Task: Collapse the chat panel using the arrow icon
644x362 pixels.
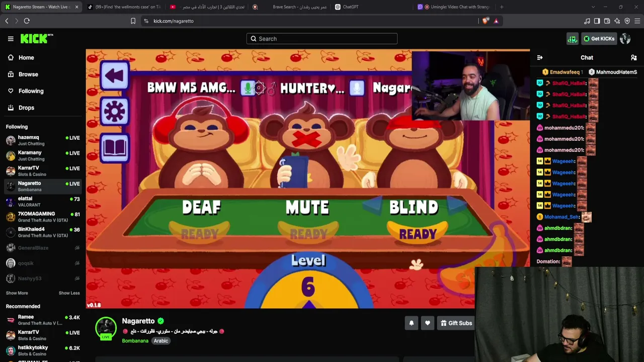Action: tap(539, 58)
